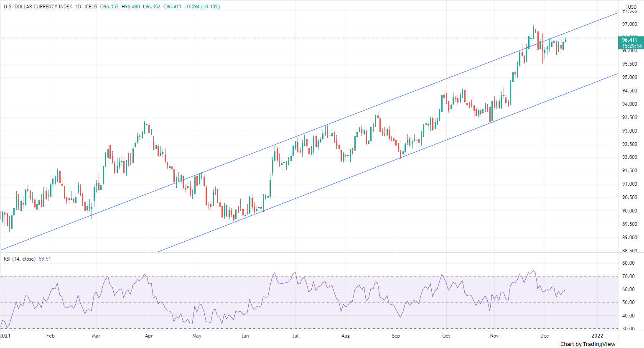
Task: Click the Nov label on time axis
Action: 494,336
